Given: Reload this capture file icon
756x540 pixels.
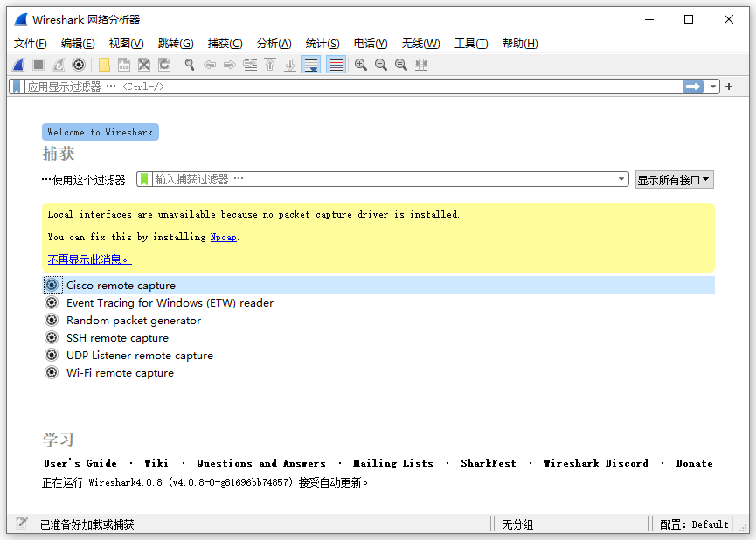Looking at the screenshot, I should coord(164,65).
